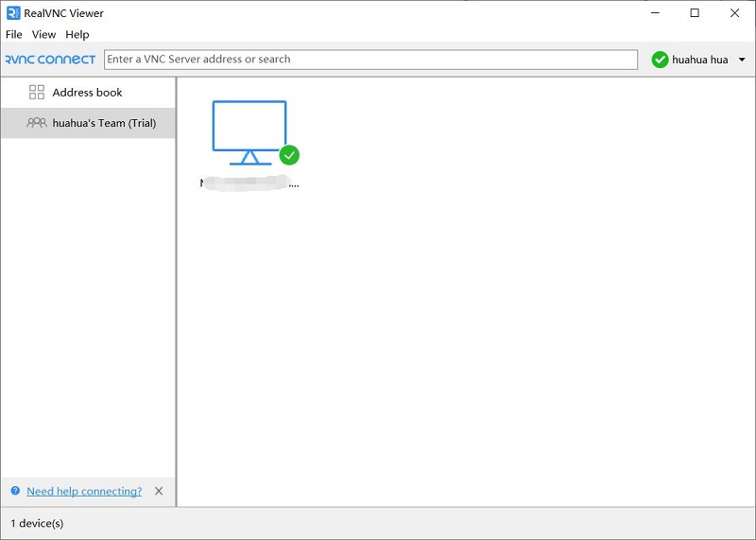The height and width of the screenshot is (540, 756).
Task: Click the RVNC Connect logo
Action: click(x=50, y=60)
